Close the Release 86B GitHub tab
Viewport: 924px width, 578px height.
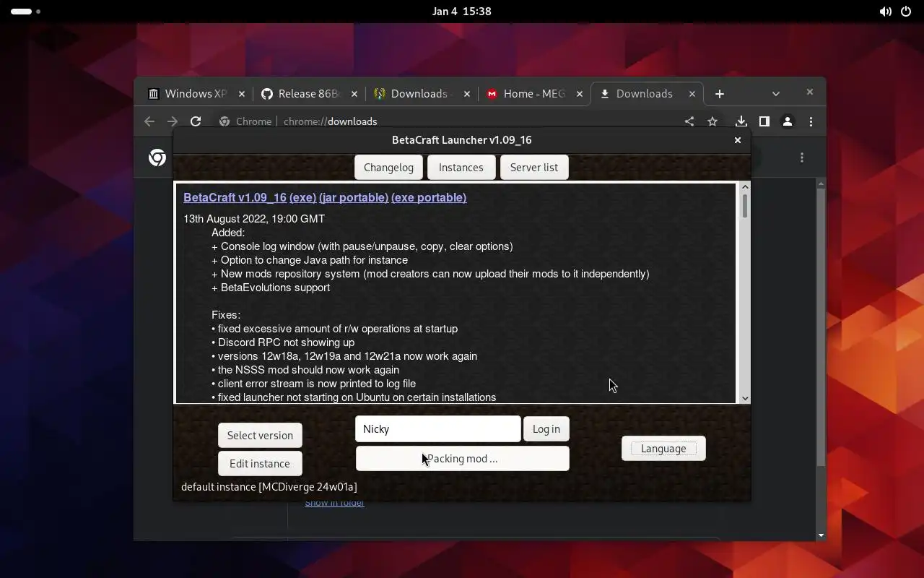click(x=354, y=94)
